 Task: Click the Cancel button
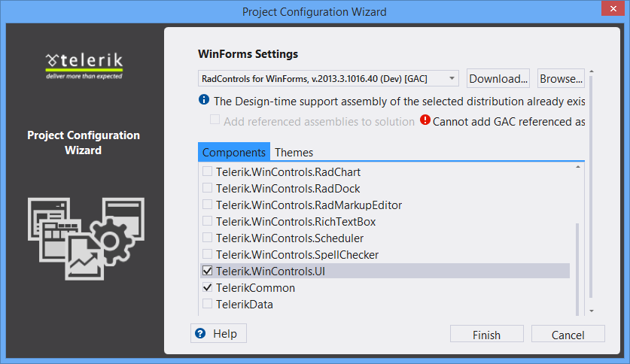[568, 335]
